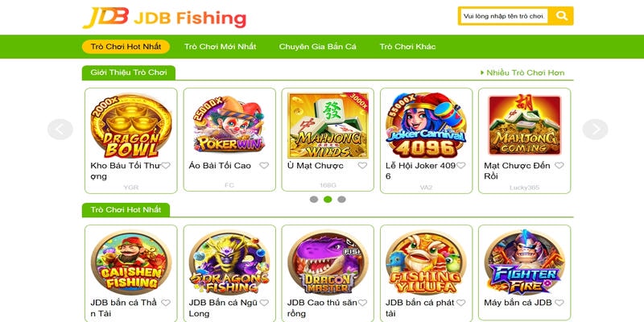This screenshot has width=644, height=322.
Task: Go to previous carousel slide arrow
Action: (60, 130)
